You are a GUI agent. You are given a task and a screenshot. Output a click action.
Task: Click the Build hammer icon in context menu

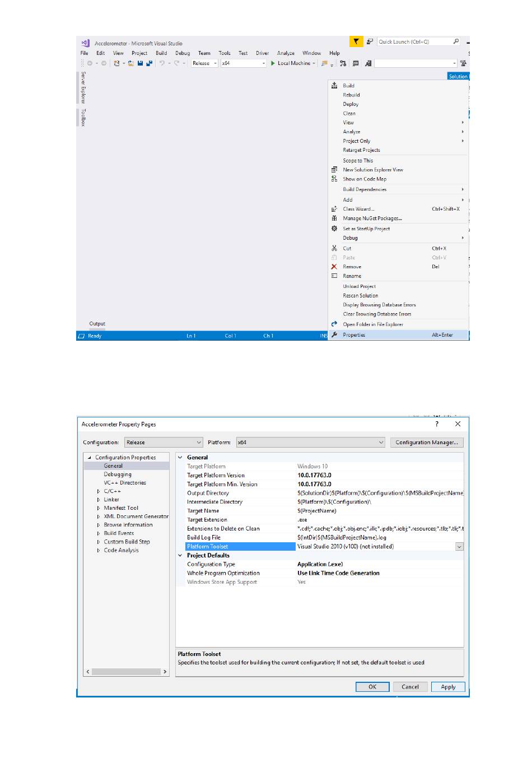(x=334, y=85)
